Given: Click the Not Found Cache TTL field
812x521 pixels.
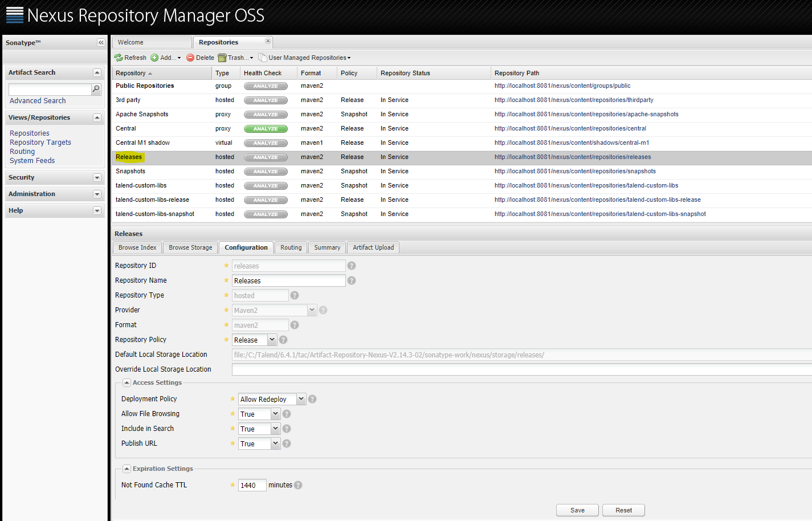Looking at the screenshot, I should [x=252, y=485].
